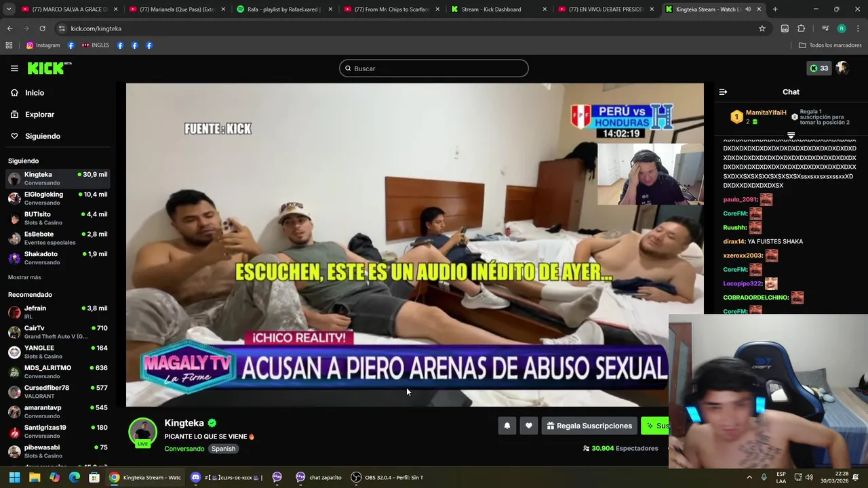Switch to the Stream - Kick Dashboard tab

(498, 9)
